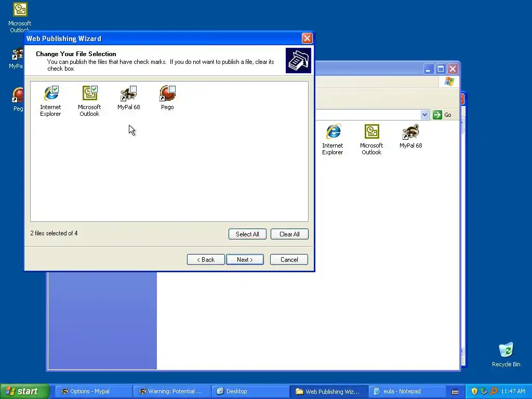Switch to Desktop taskbar button
Viewport: 532px width, 399px height.
250,391
